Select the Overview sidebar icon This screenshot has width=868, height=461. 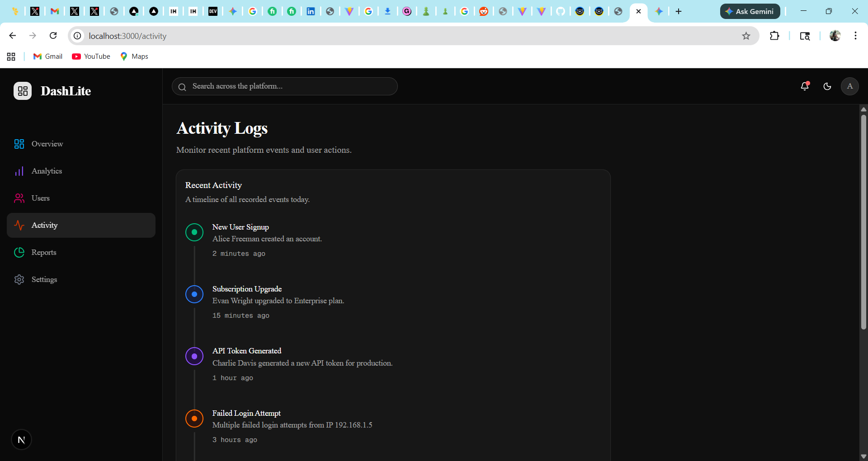point(19,144)
